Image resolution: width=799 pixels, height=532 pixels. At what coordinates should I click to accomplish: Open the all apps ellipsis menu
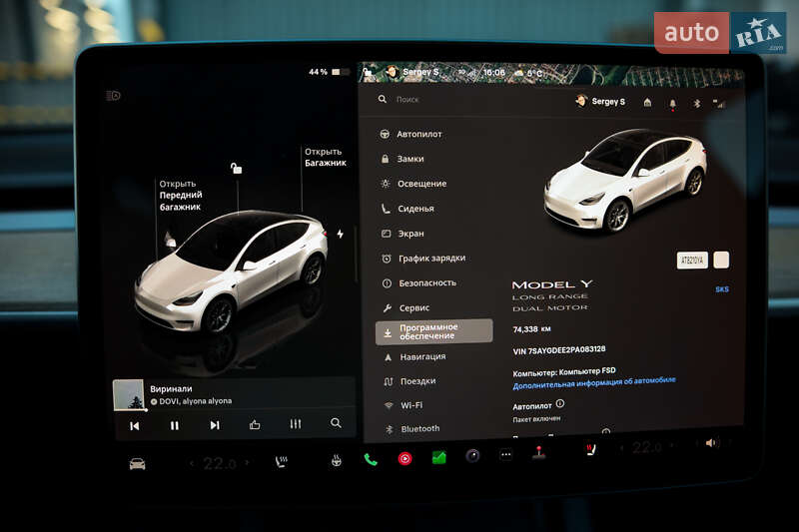[506, 454]
